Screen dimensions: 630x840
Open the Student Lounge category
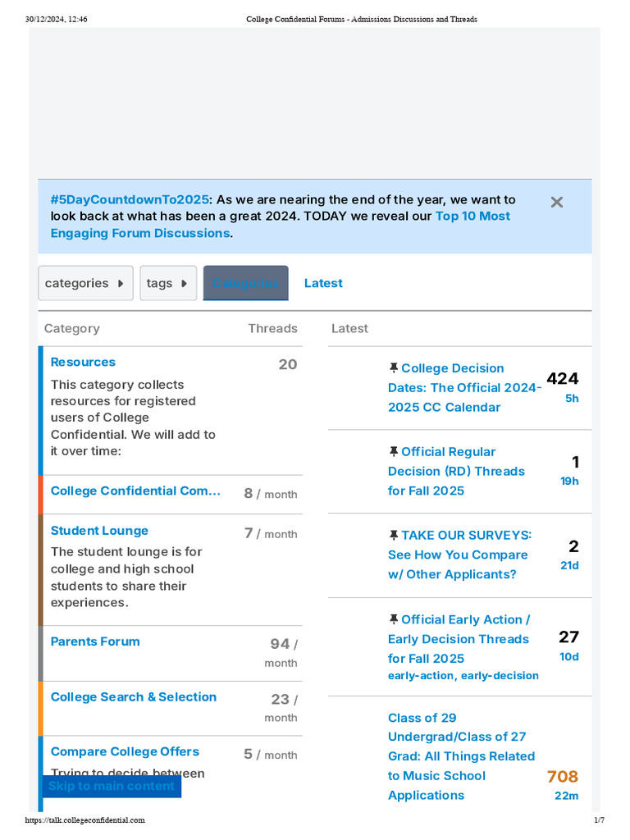click(99, 531)
